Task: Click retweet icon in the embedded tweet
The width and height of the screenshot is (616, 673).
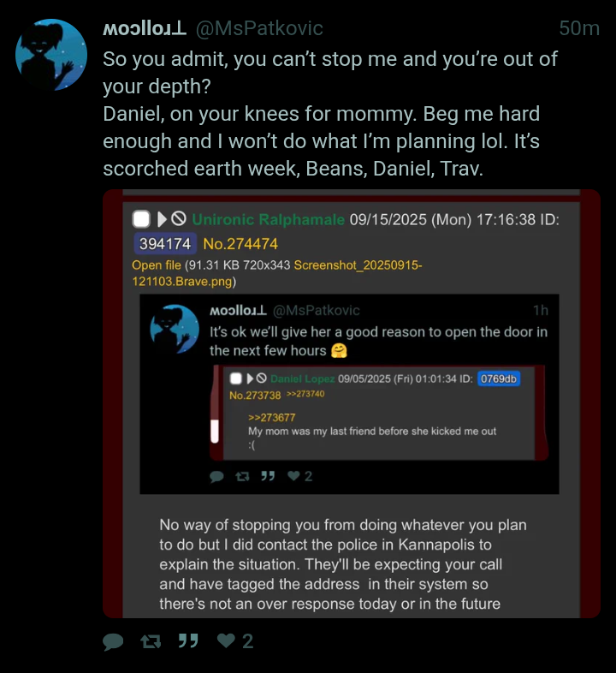Action: pos(240,477)
